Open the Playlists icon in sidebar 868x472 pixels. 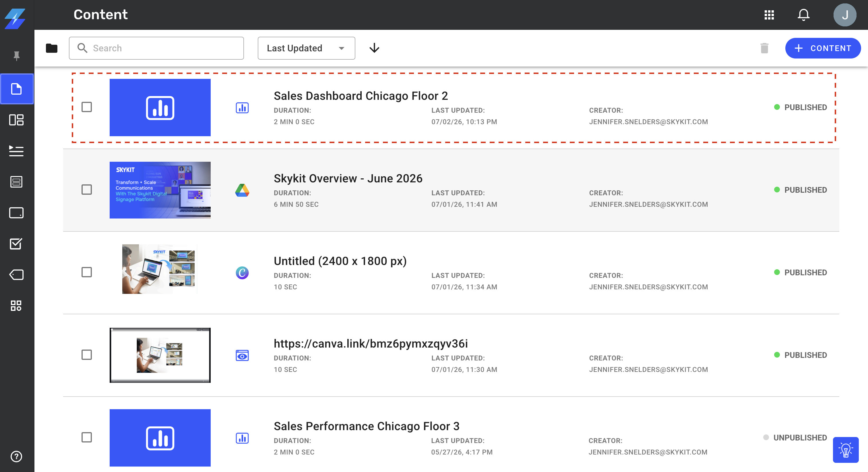click(x=16, y=151)
